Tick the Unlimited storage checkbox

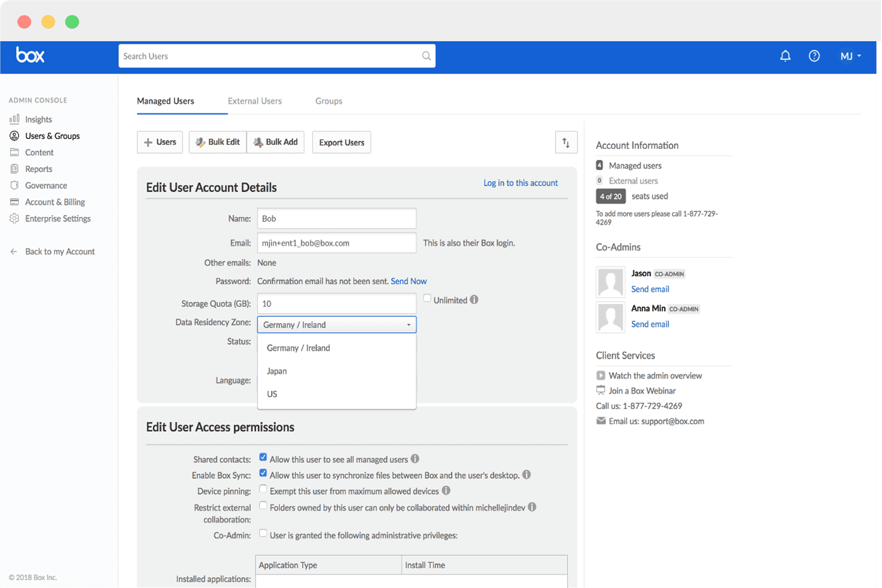coord(427,298)
